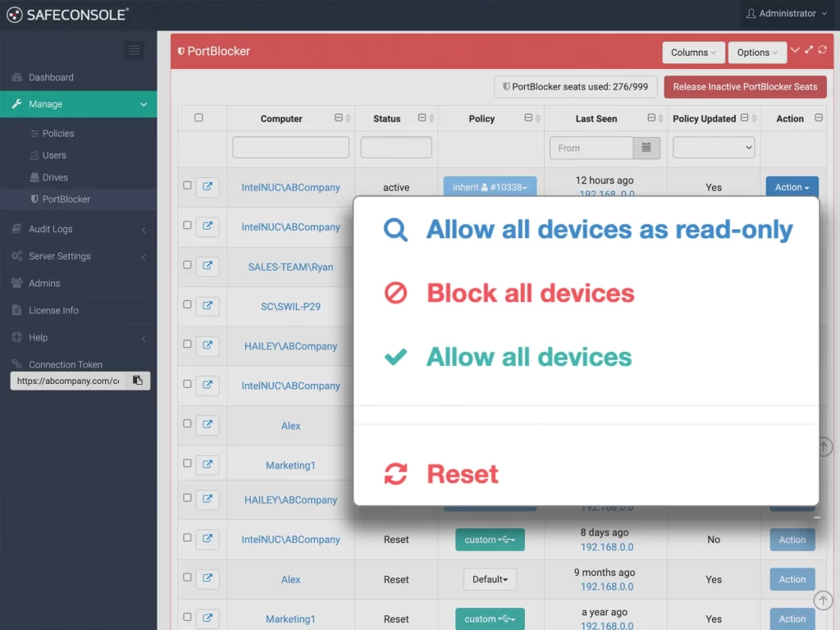Toggle the select-all checkbox in table header
Image resolution: width=840 pixels, height=630 pixels.
tap(199, 118)
